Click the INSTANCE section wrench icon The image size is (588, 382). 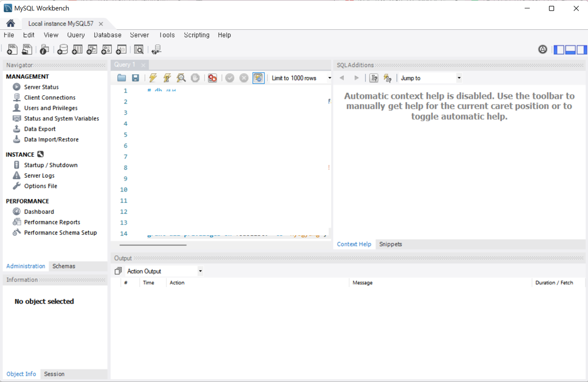coord(40,154)
